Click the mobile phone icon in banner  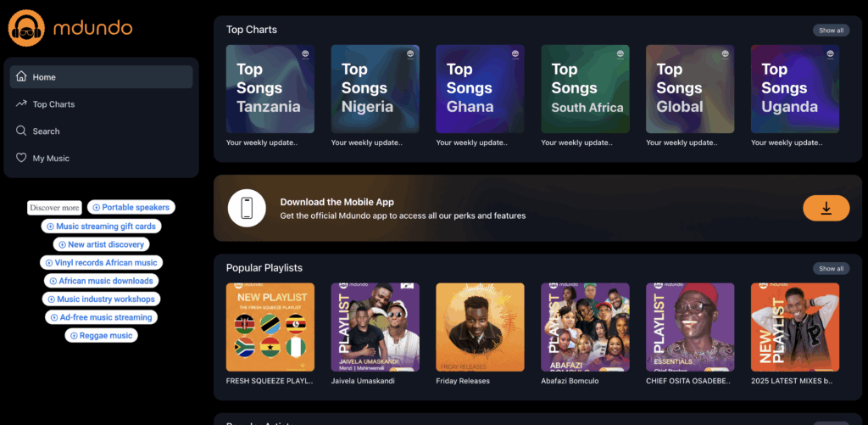247,208
